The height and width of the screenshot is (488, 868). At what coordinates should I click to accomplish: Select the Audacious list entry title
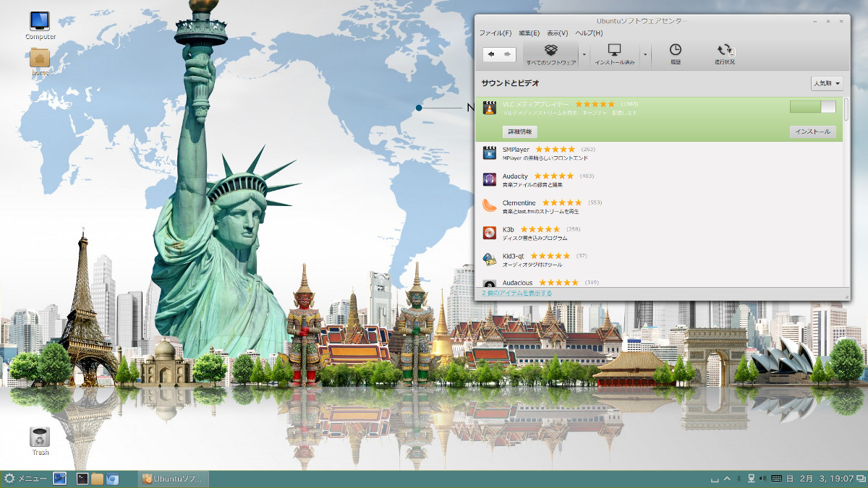click(x=517, y=283)
